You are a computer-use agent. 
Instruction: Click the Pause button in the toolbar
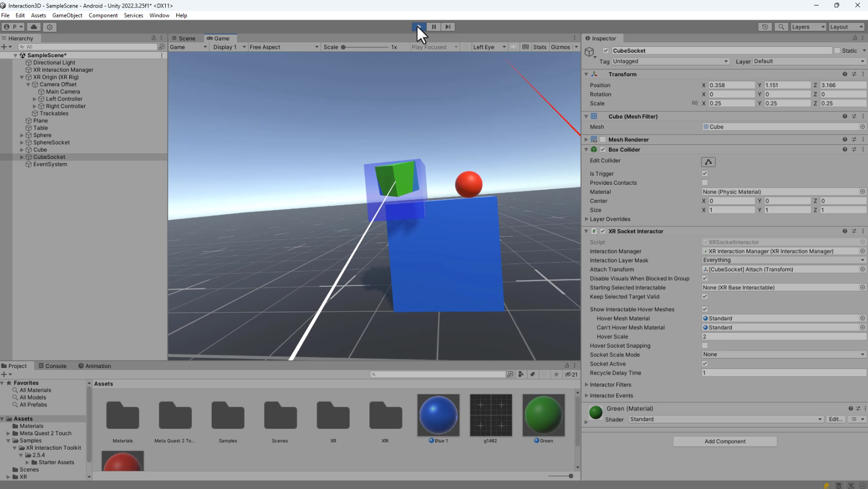pos(433,27)
